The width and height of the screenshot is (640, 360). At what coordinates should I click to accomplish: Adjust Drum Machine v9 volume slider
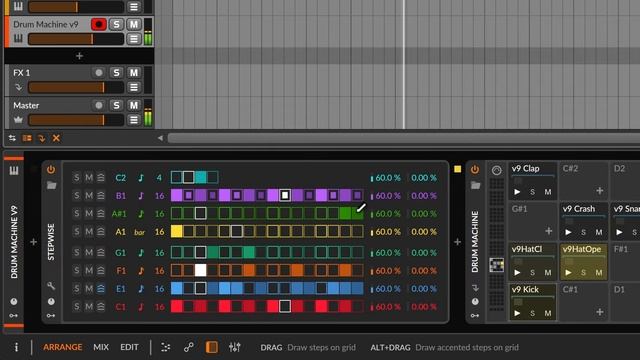[76, 39]
